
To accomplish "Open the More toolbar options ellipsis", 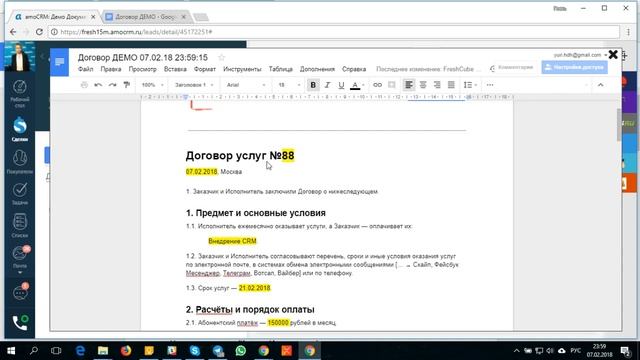I will (x=490, y=85).
